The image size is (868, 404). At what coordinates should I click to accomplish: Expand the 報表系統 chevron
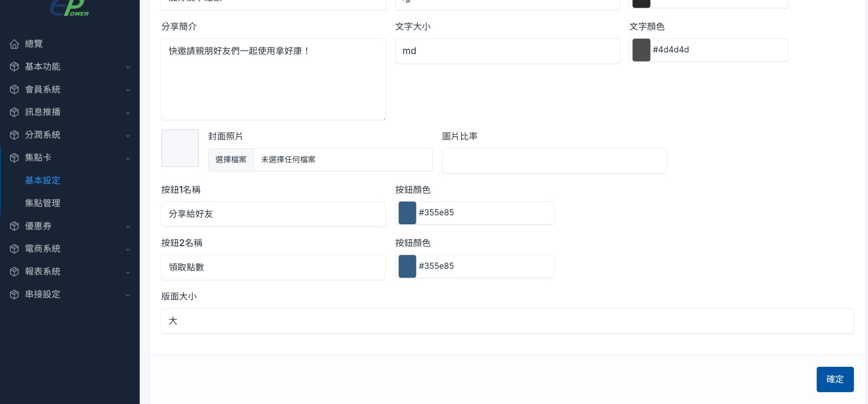[128, 272]
